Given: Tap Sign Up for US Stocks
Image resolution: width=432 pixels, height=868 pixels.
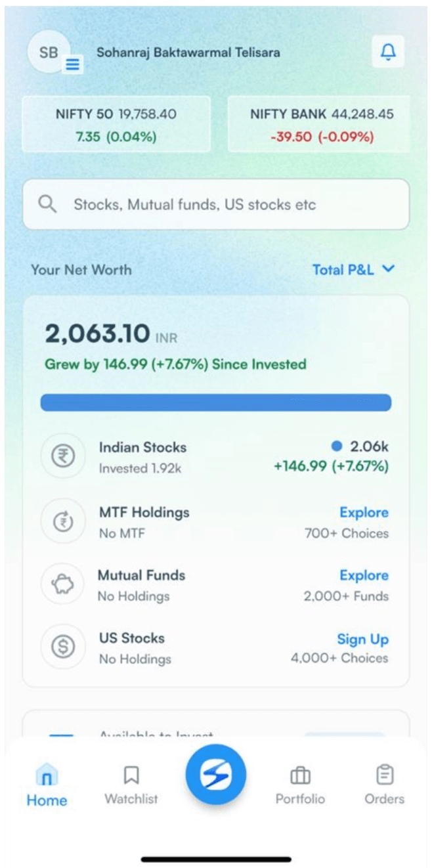Looking at the screenshot, I should pos(362,639).
